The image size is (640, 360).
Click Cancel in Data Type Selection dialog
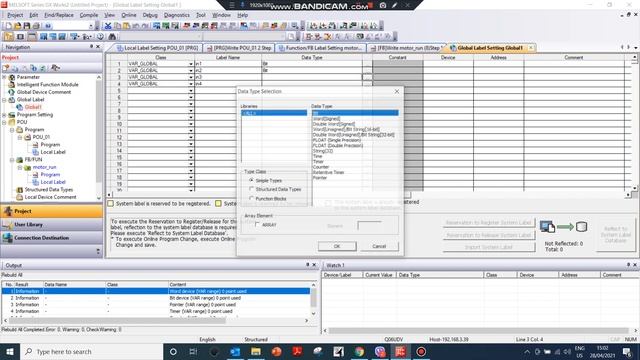click(379, 246)
